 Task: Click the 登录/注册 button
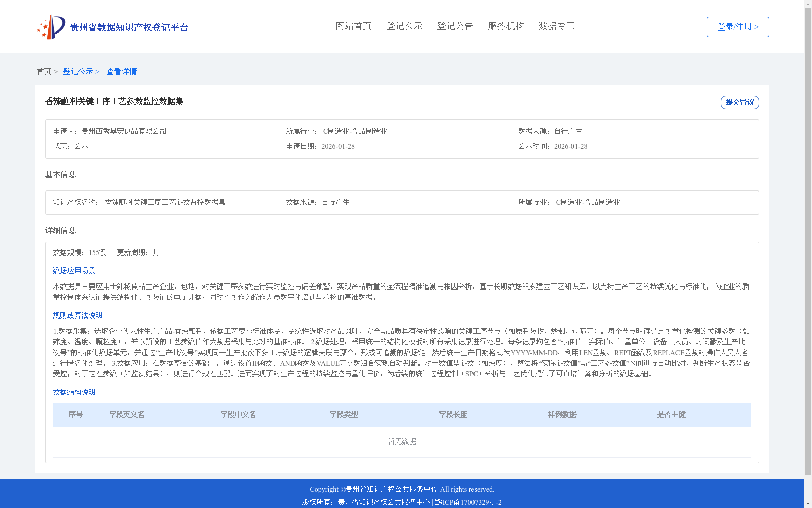(738, 27)
